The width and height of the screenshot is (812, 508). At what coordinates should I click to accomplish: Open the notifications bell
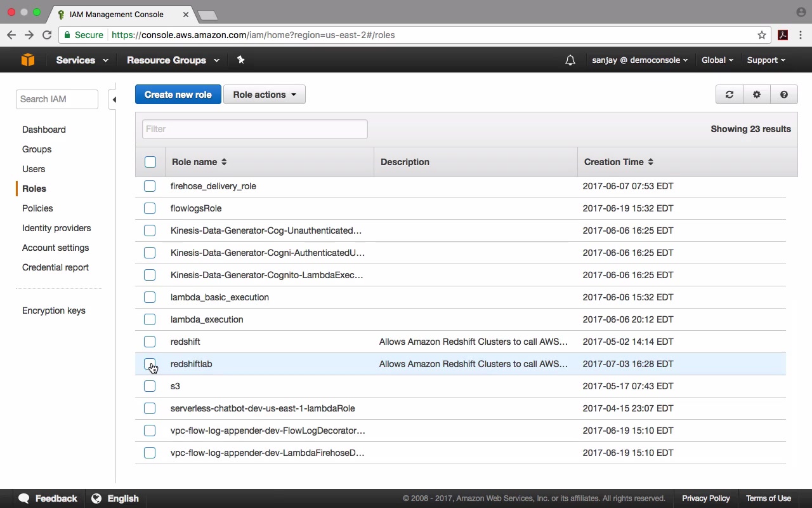pos(570,60)
